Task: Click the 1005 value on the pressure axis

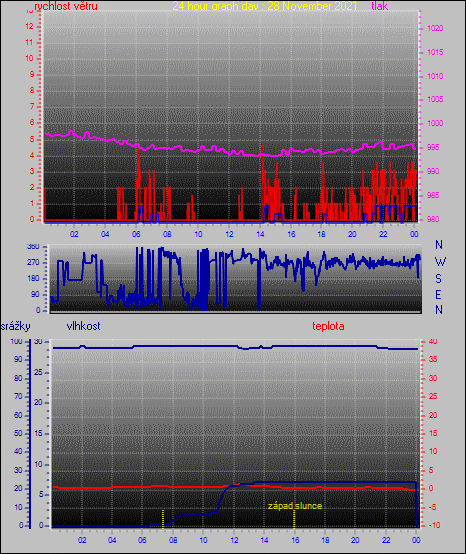Action: coord(435,99)
